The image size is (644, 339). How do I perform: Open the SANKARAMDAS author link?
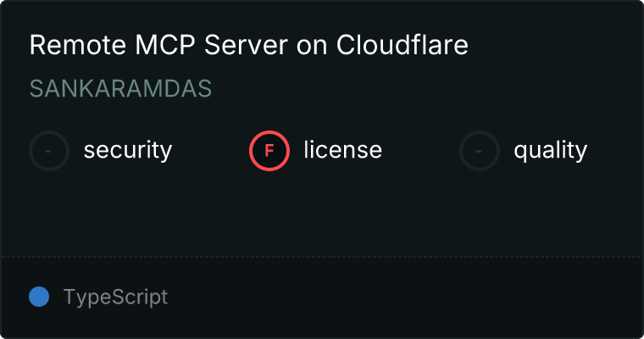[x=120, y=89]
